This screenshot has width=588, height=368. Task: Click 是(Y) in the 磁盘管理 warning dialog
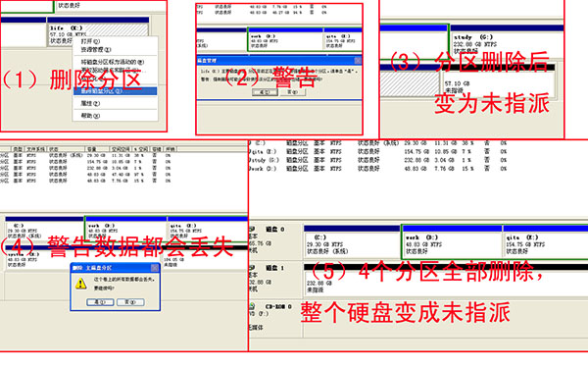(265, 92)
